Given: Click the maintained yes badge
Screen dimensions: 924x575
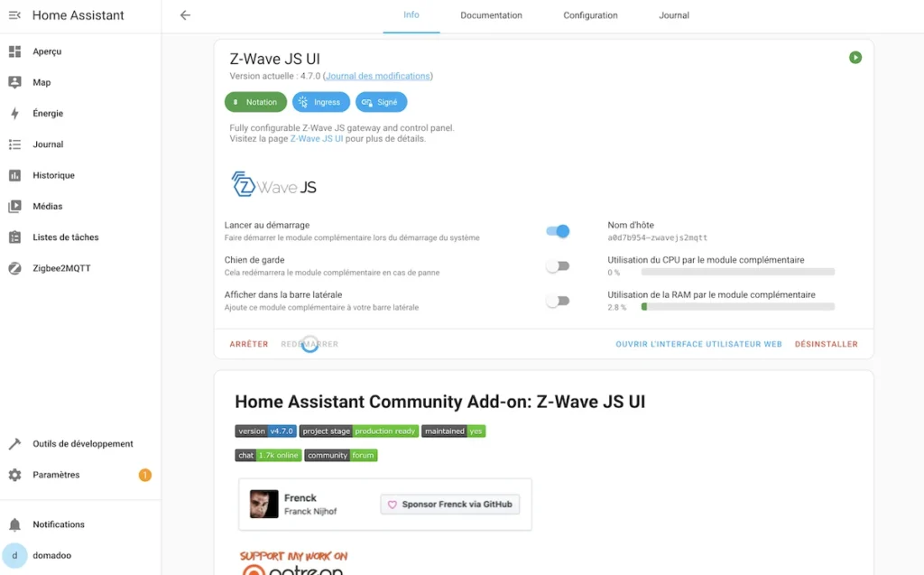Looking at the screenshot, I should click(453, 431).
